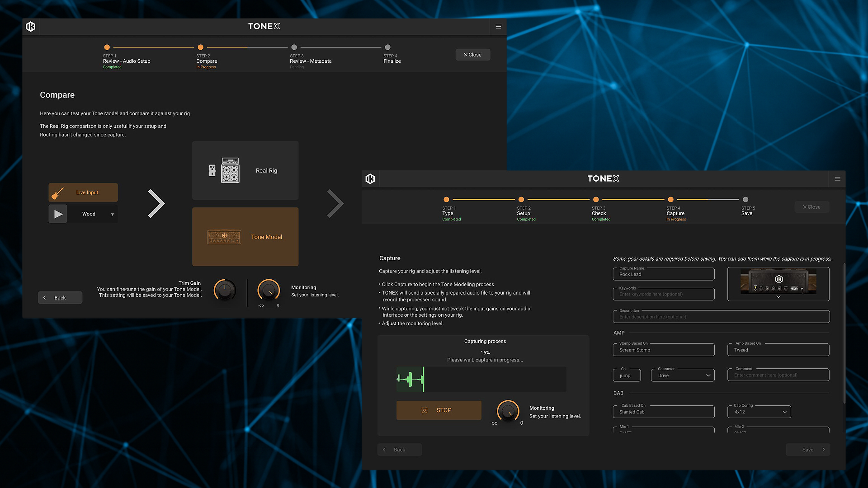Click the Step 1 Review - Audio Setup marker
868x488 pixels.
pyautogui.click(x=107, y=47)
